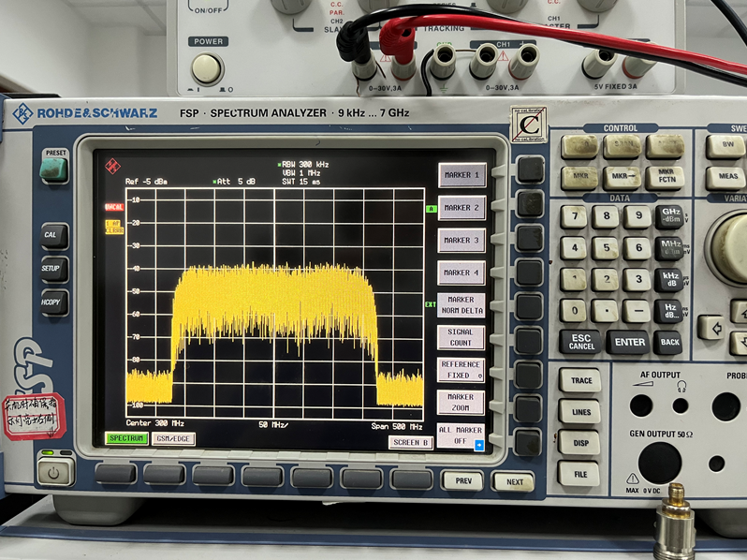Click the green EXT reference indicator
Screen dimensions: 747x560
point(431,304)
